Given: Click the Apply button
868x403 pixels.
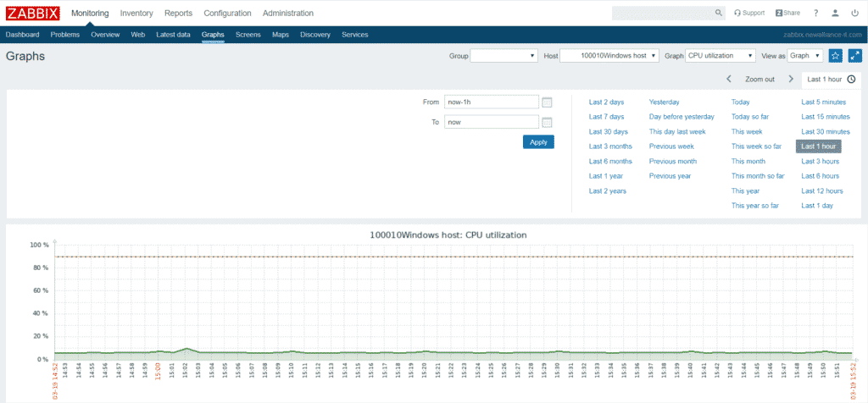Looking at the screenshot, I should (x=538, y=142).
